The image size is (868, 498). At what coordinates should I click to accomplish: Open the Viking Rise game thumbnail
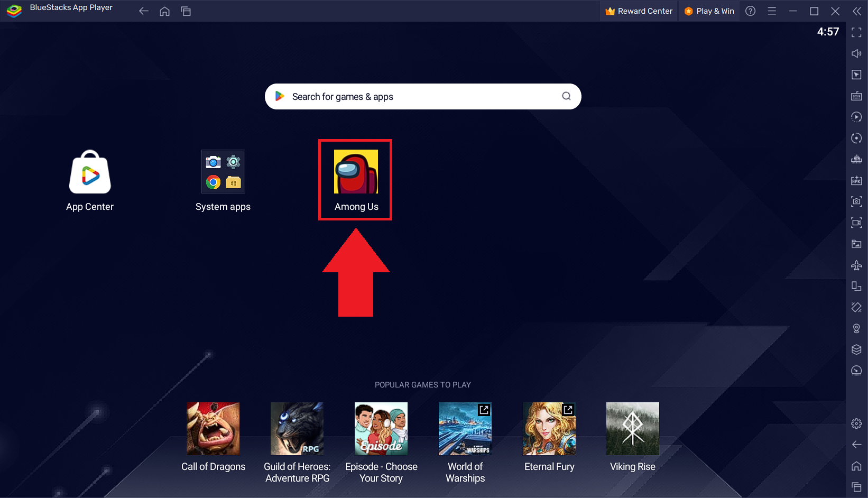(x=633, y=429)
